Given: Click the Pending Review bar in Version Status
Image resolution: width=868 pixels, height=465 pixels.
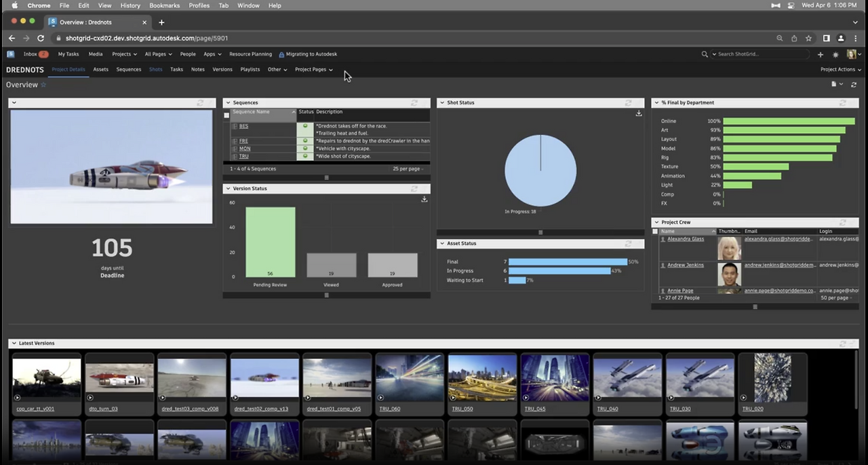Looking at the screenshot, I should [270, 242].
